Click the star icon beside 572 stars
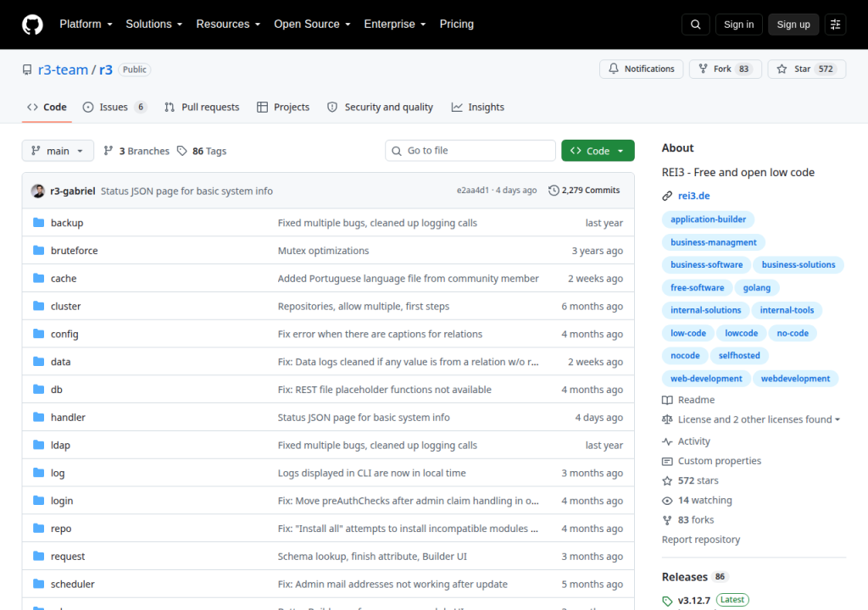 click(667, 480)
